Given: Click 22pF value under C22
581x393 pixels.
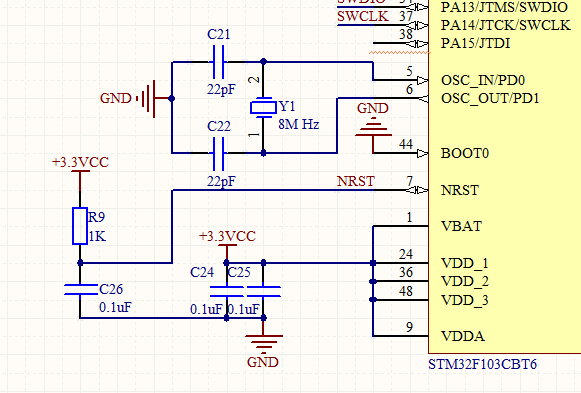Looking at the screenshot, I should pos(221,181).
